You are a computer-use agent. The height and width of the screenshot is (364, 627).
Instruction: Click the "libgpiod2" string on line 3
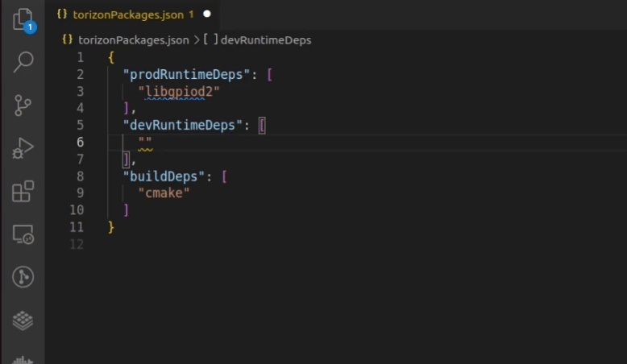[179, 92]
